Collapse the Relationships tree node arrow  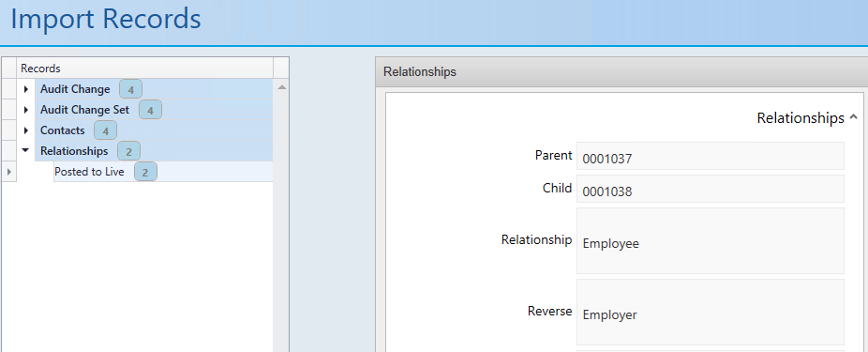[x=25, y=150]
